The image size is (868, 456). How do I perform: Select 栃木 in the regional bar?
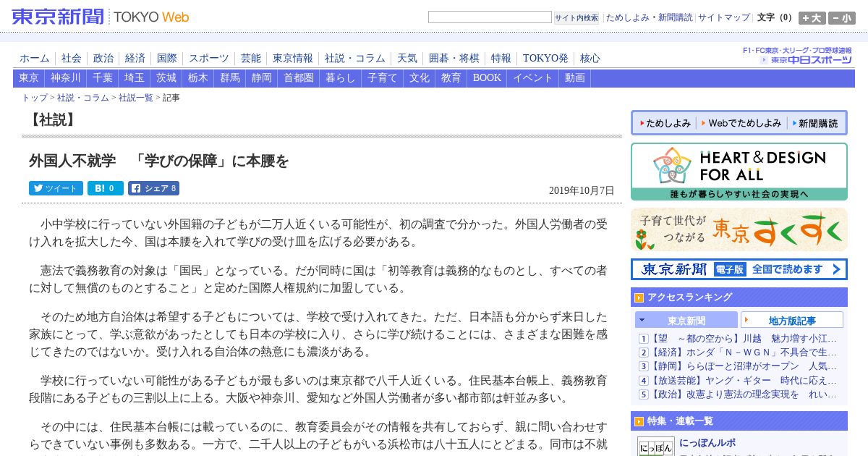coord(198,78)
